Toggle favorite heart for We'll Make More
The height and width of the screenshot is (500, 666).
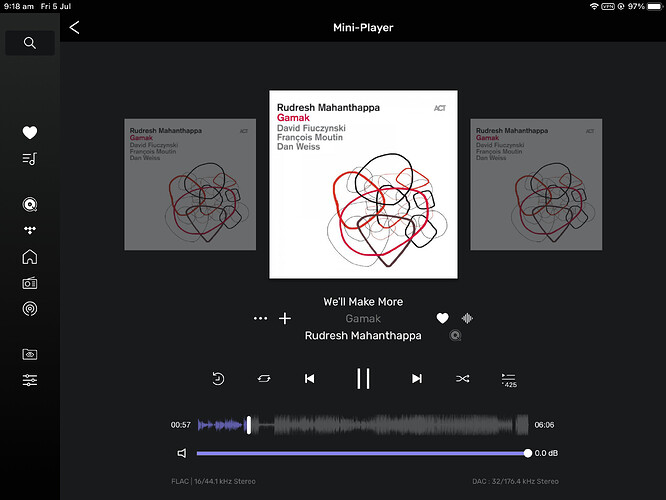click(443, 318)
